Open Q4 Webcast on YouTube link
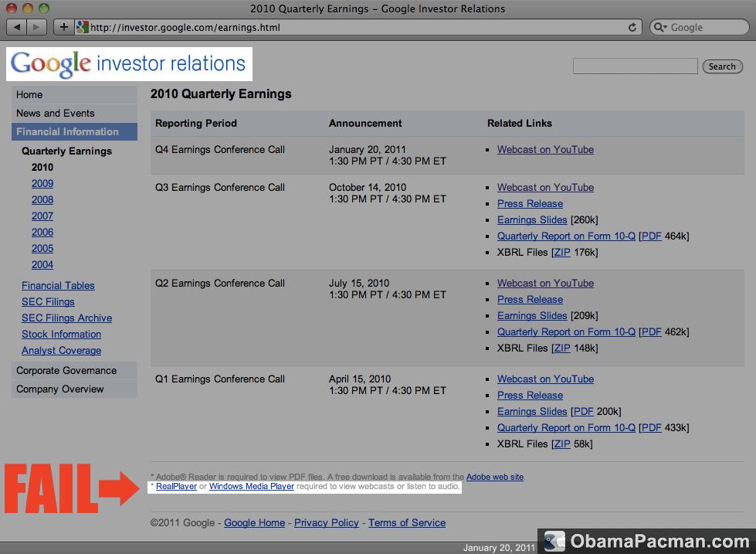756x554 pixels. point(545,150)
